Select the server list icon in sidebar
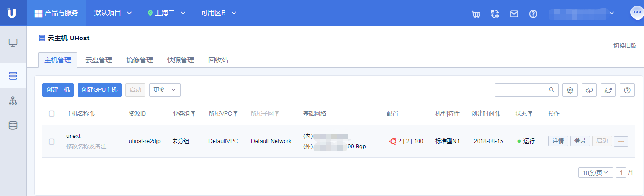Screen dimensions: 644x196 13,76
